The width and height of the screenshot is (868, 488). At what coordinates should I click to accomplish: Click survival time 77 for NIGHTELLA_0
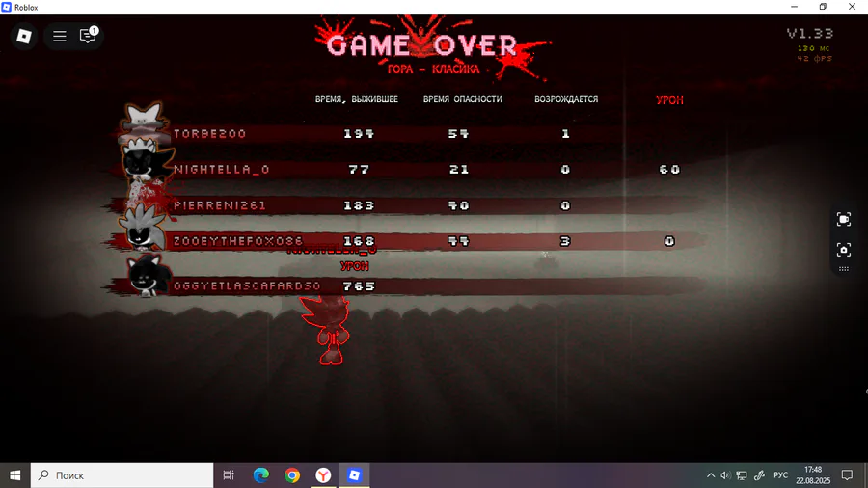[x=359, y=170]
